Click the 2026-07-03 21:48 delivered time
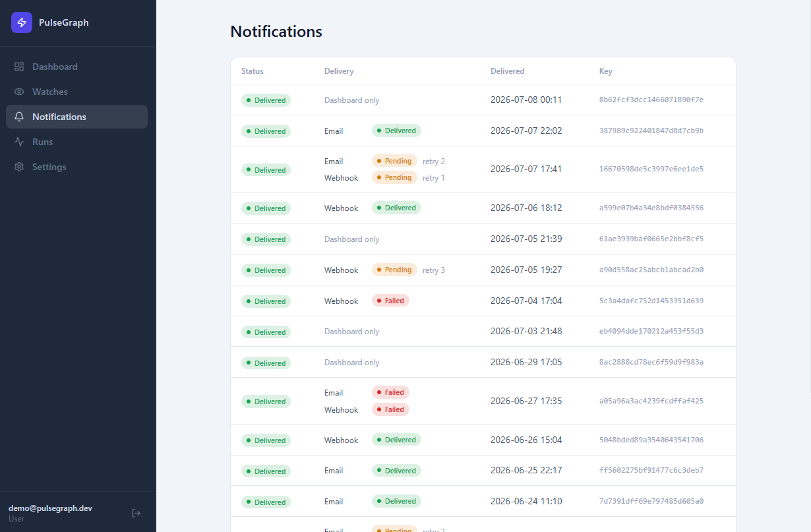The height and width of the screenshot is (532, 811). (x=526, y=331)
